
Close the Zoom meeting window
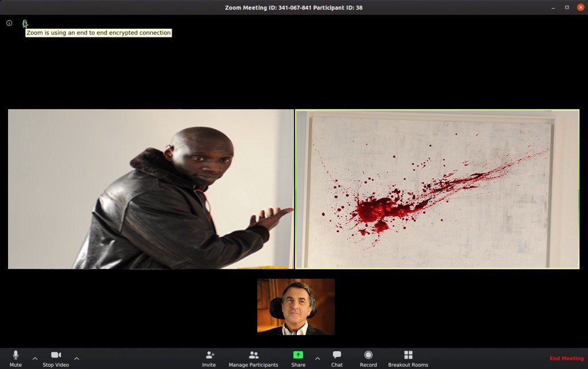point(581,7)
